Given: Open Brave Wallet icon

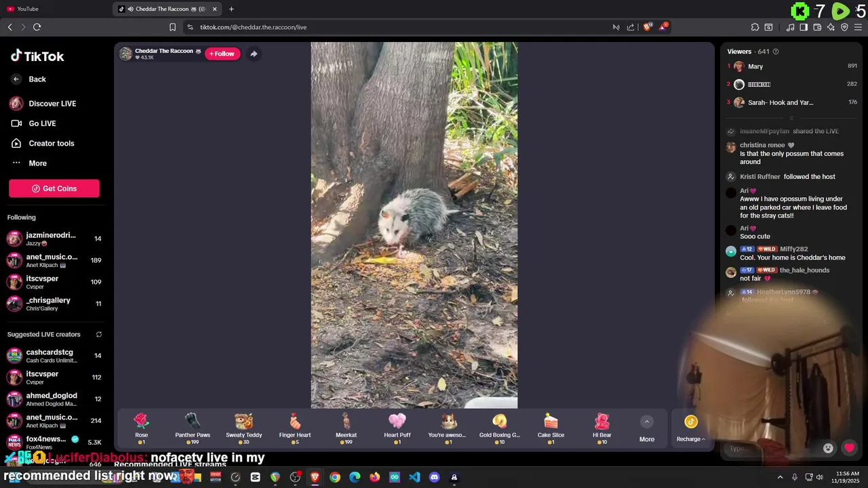Looking at the screenshot, I should pos(817,27).
